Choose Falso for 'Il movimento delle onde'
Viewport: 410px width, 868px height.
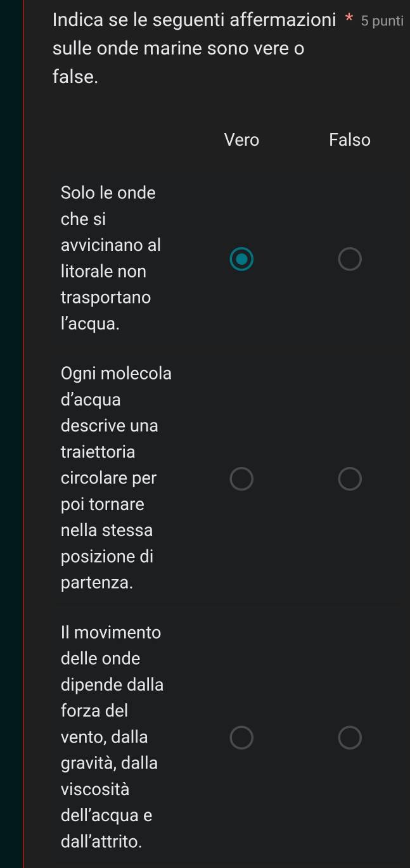350,737
